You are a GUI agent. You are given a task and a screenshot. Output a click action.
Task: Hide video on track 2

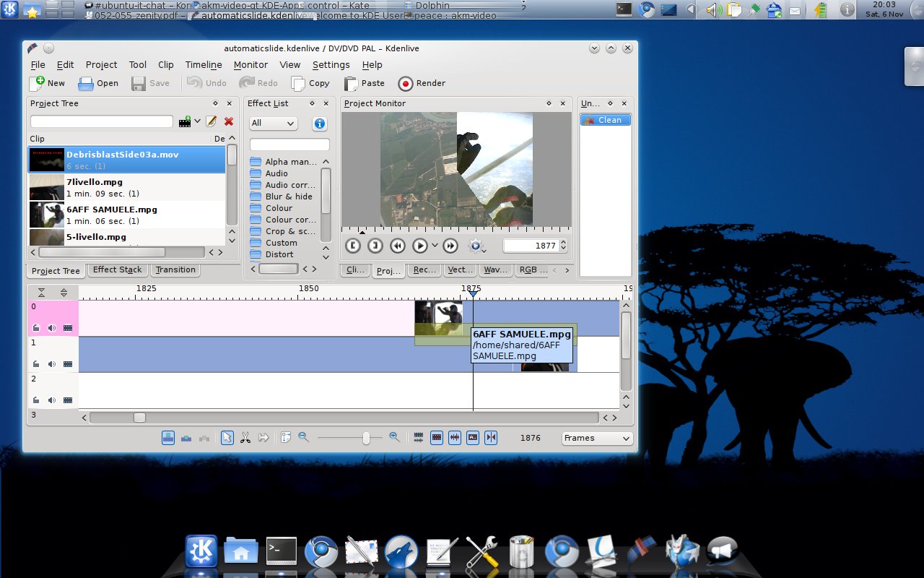tap(68, 400)
